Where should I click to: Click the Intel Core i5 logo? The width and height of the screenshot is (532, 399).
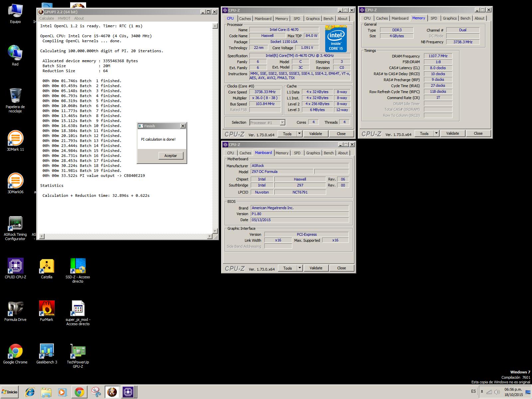[x=336, y=39]
